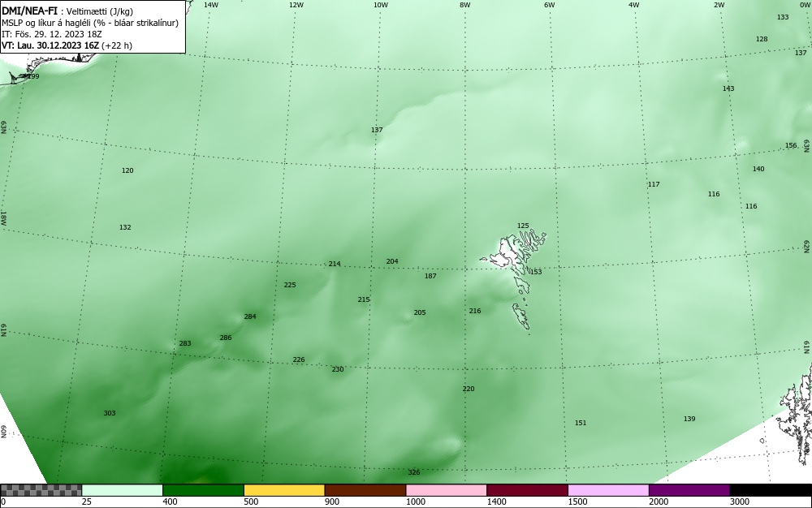Click the value '214' on the map
Image resolution: width=812 pixels, height=508 pixels.
335,264
